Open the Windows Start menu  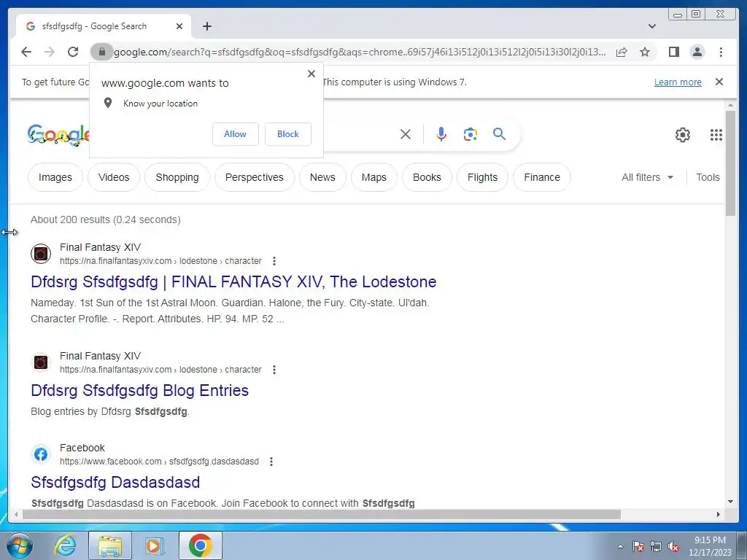(19, 545)
